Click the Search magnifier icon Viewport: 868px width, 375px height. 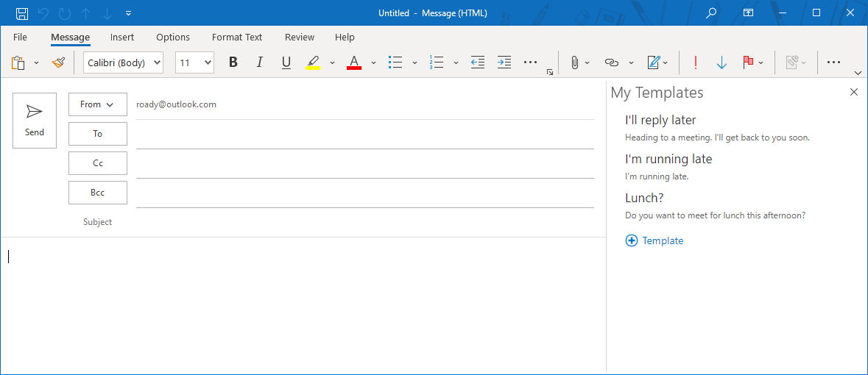711,13
